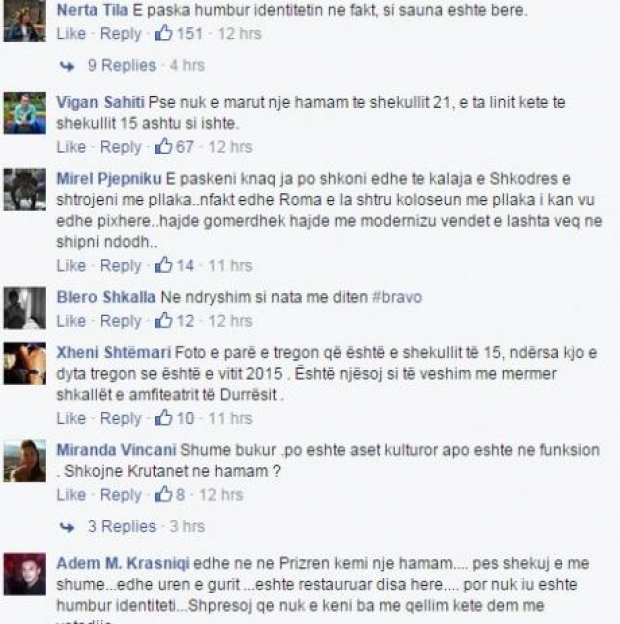This screenshot has height=624, width=620.
Task: Reply to Blero Shkalla's comment
Action: (x=121, y=321)
